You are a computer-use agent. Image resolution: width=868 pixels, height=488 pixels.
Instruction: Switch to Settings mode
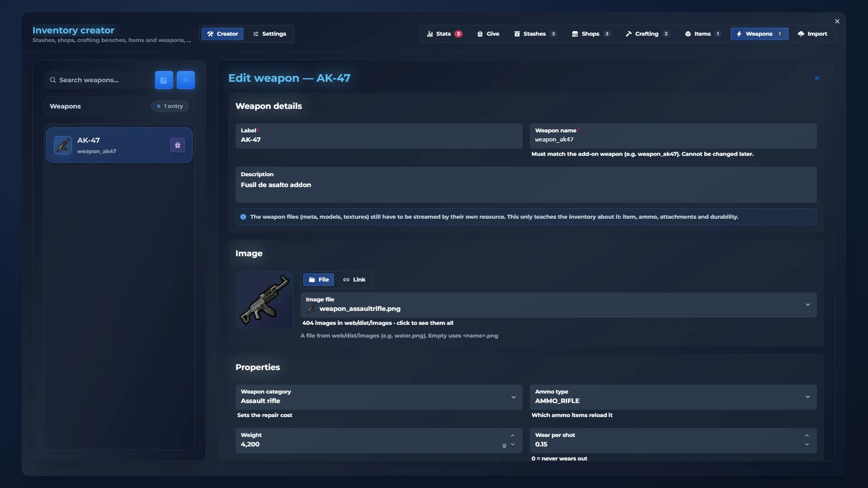pos(269,34)
